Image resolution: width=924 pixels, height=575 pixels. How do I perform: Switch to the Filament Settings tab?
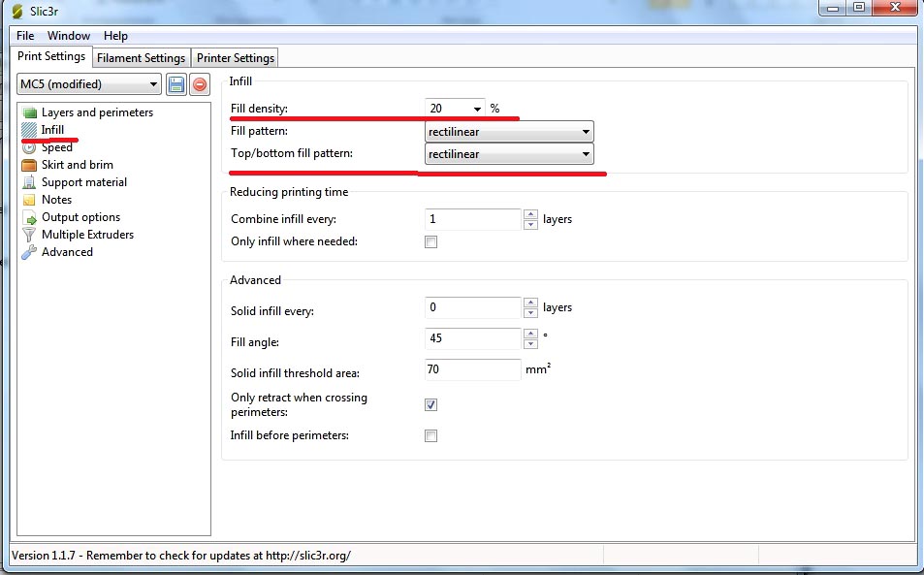142,58
